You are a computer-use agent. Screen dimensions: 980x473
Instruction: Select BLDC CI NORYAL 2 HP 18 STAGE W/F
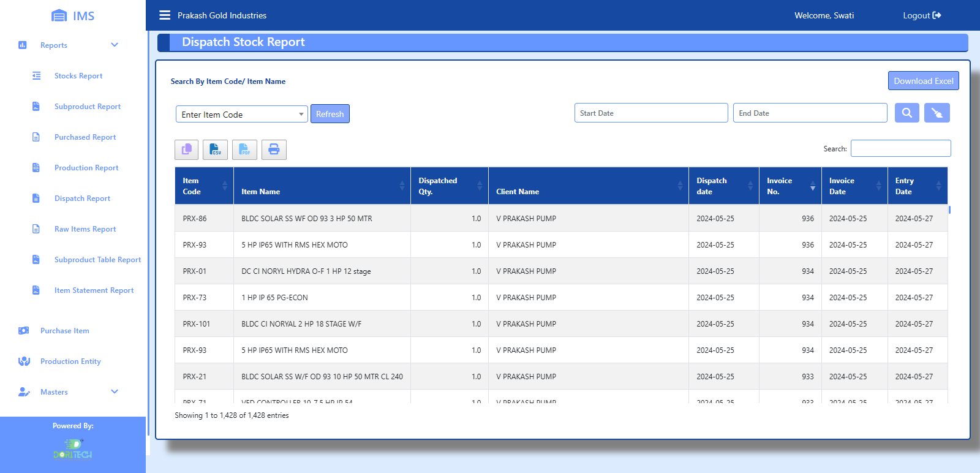pos(301,324)
